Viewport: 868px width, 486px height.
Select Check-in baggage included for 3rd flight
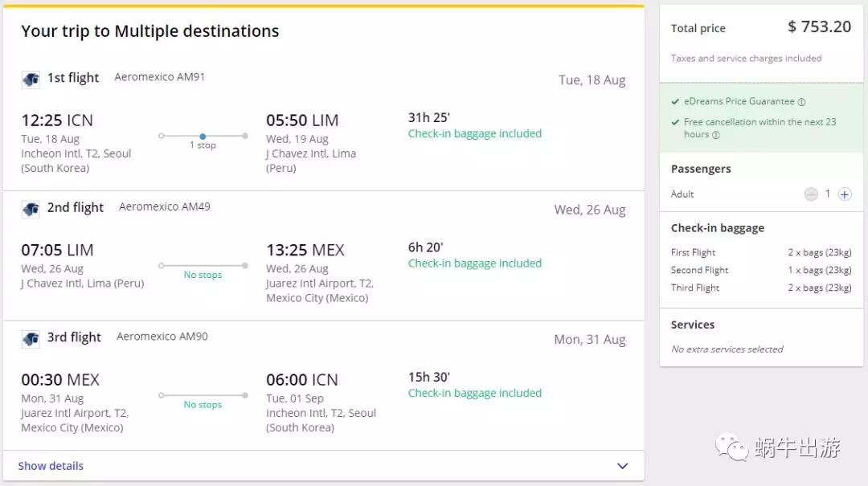[474, 393]
